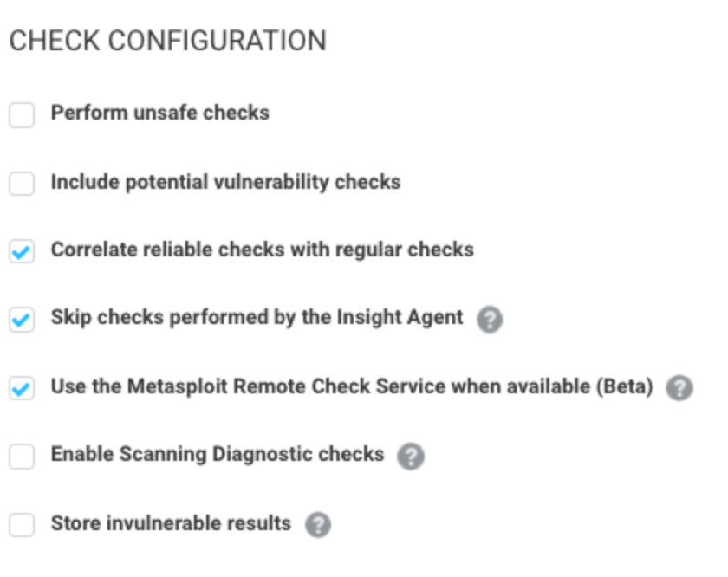Click question mark next to Store invulnerable results
728x577 pixels.
click(318, 525)
